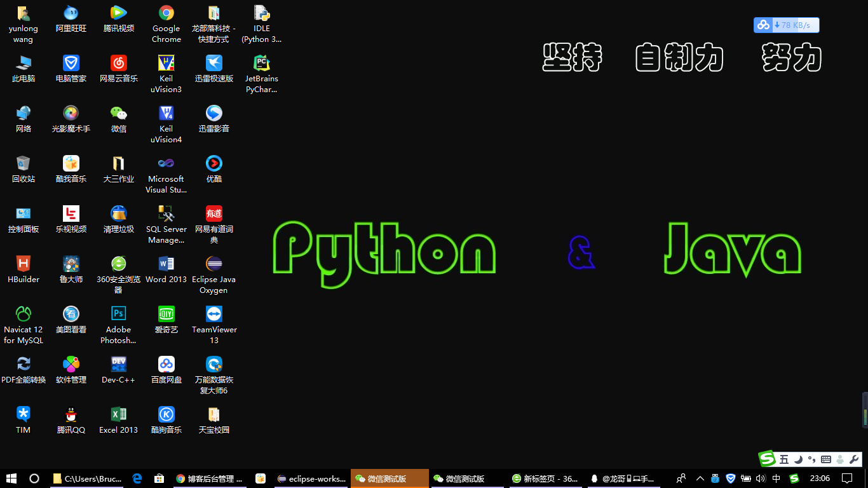The height and width of the screenshot is (488, 868).
Task: Open Dev-C++ desktop icon
Action: coord(119,370)
